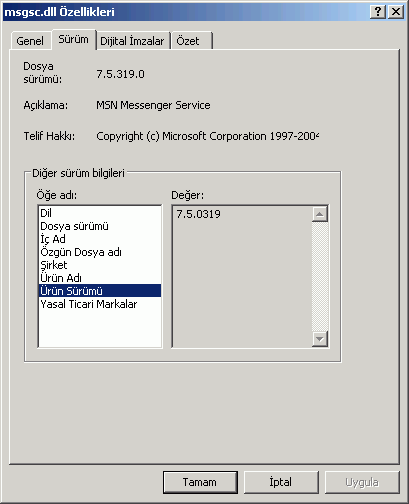
Task: Select the Sürüm tab
Action: [x=74, y=39]
